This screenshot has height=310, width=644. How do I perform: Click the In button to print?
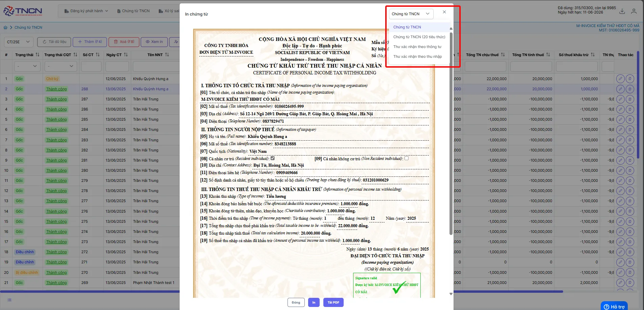314,303
